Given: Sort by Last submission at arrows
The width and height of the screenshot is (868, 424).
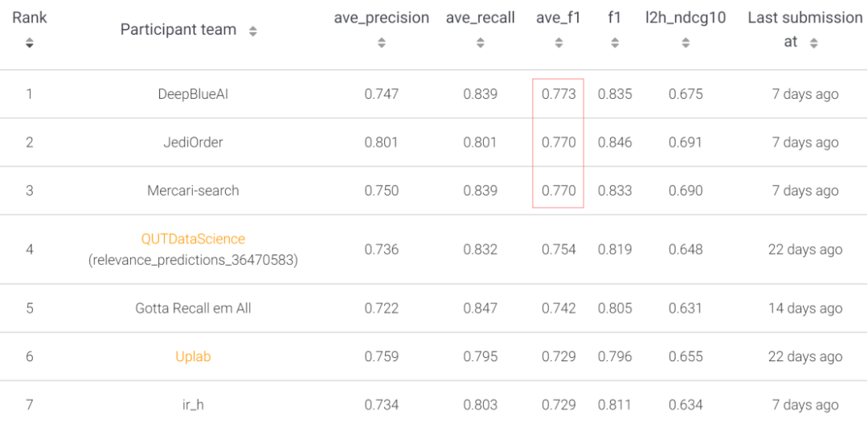Looking at the screenshot, I should pos(814,43).
